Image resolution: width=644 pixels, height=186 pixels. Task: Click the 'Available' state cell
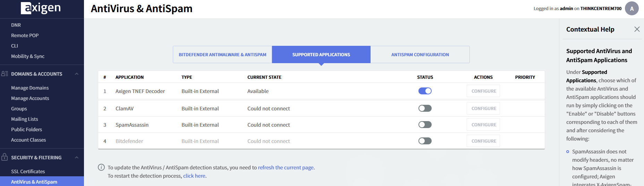point(258,91)
